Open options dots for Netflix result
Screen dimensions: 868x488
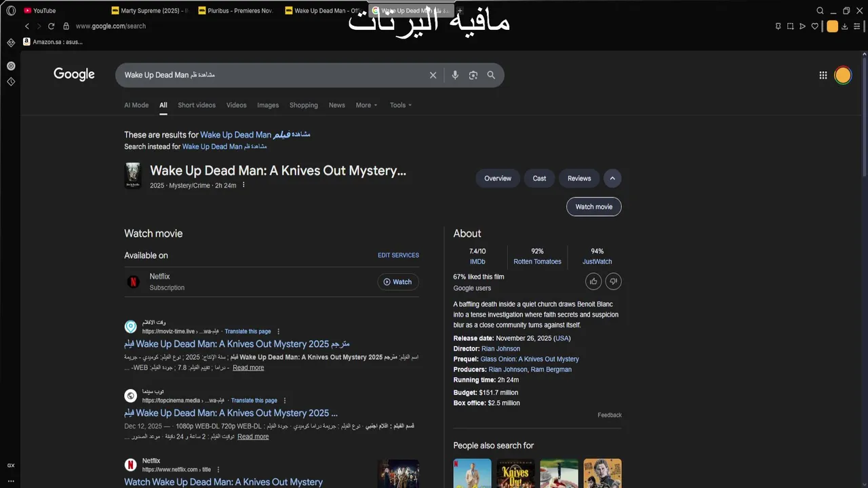(x=218, y=470)
